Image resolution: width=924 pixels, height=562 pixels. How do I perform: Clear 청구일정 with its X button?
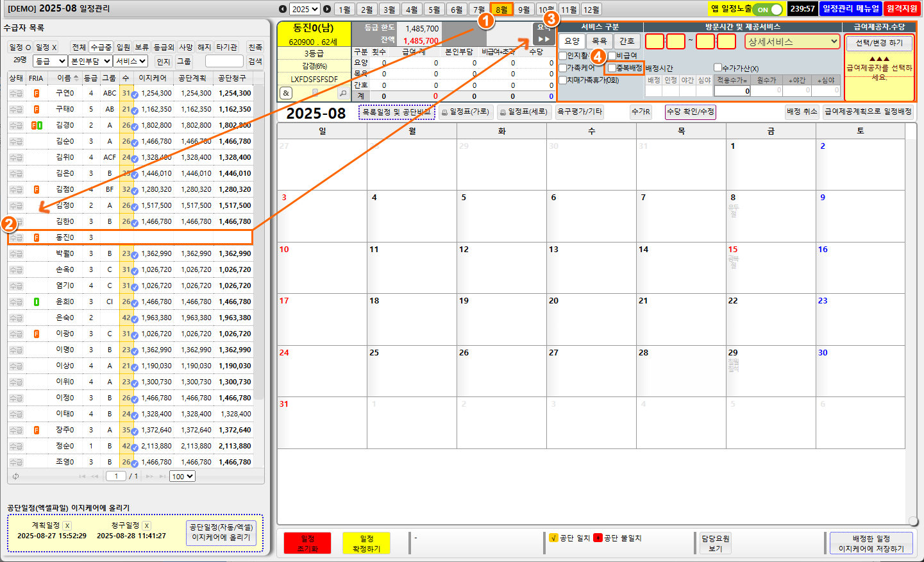pos(147,525)
